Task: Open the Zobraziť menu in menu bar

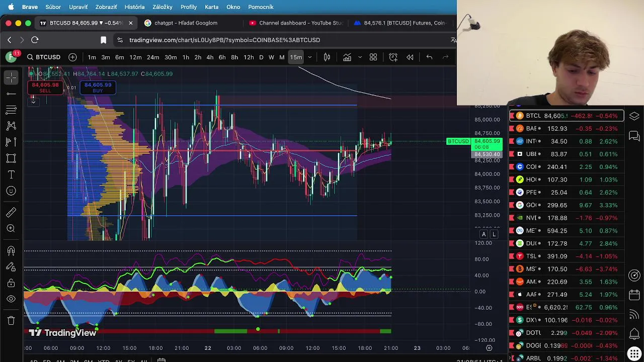Action: pyautogui.click(x=106, y=7)
